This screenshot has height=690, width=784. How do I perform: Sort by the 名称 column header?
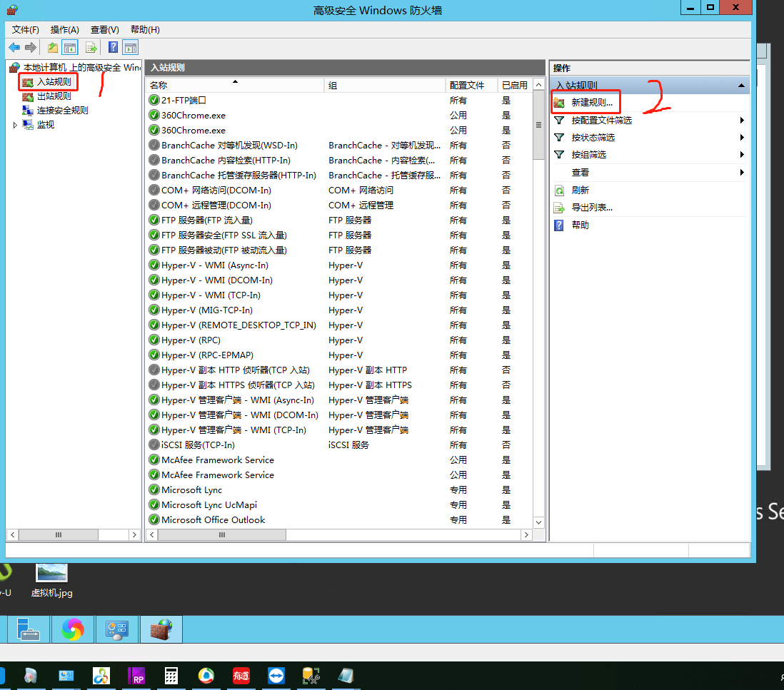(235, 86)
